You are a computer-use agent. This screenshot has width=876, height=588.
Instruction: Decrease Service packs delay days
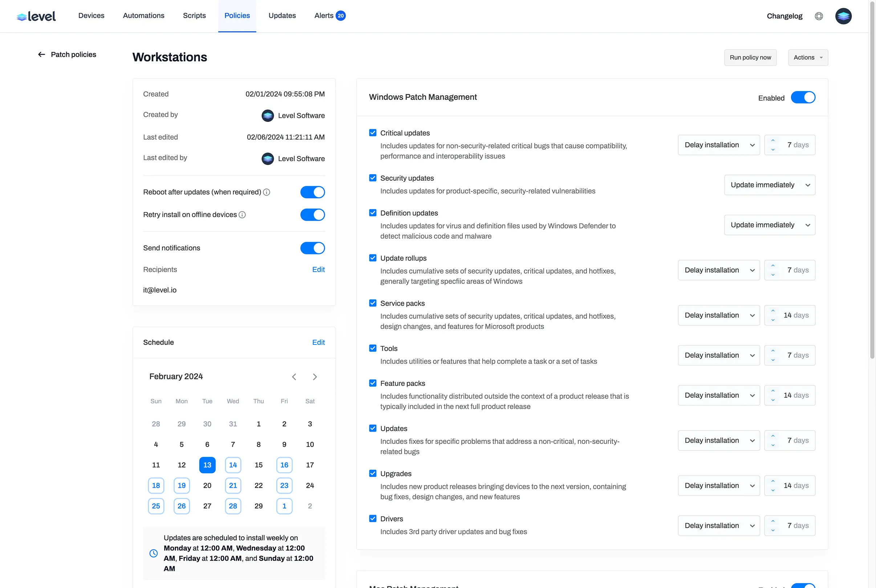pos(772,320)
